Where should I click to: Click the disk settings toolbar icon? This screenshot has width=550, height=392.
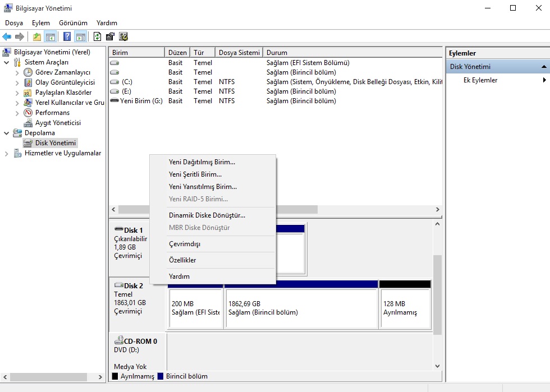coord(123,36)
